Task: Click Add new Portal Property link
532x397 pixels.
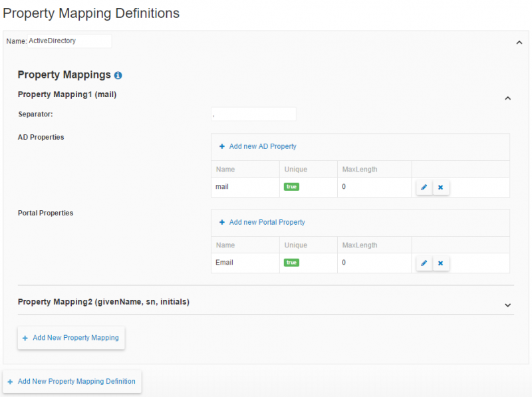Action: [262, 222]
